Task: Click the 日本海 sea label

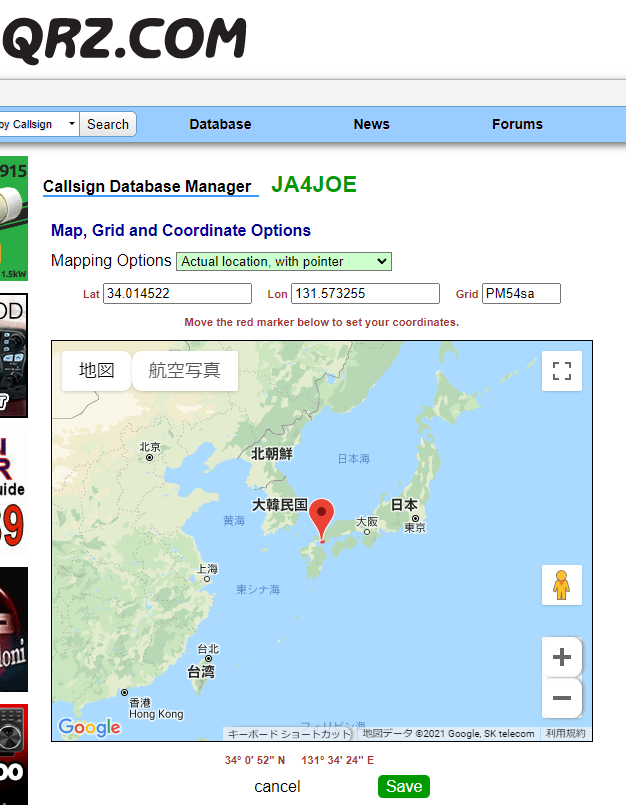Action: tap(354, 458)
